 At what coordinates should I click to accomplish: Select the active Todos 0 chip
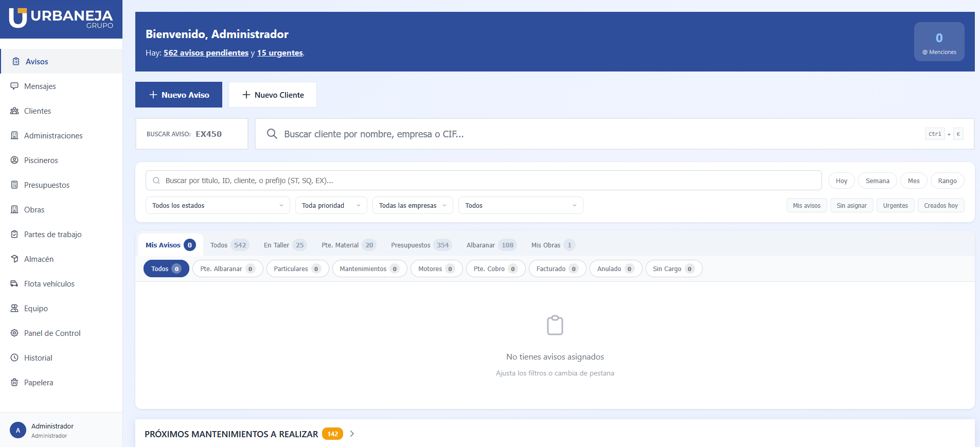(x=166, y=269)
